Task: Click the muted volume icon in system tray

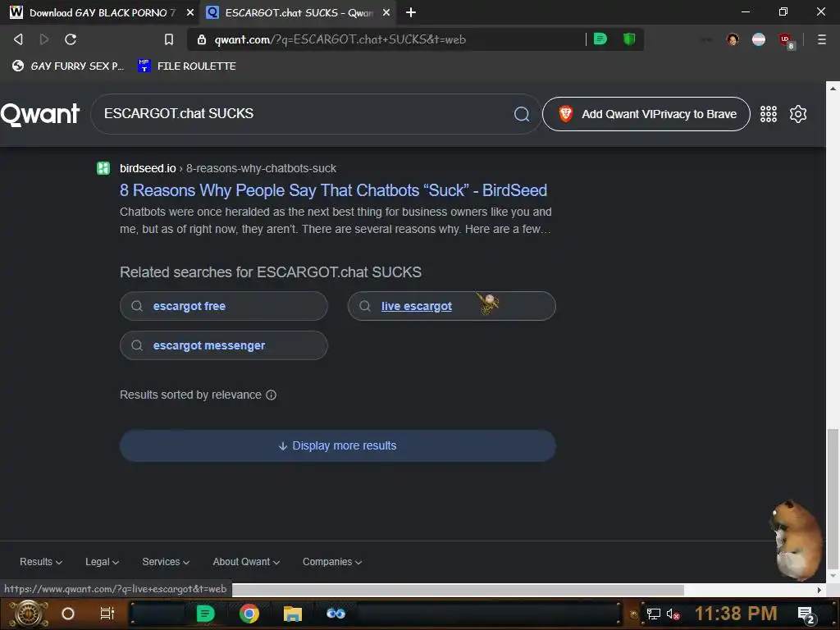Action: (x=673, y=614)
